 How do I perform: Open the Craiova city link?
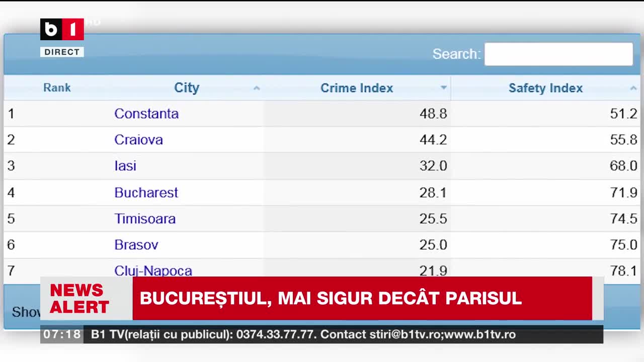click(x=138, y=140)
